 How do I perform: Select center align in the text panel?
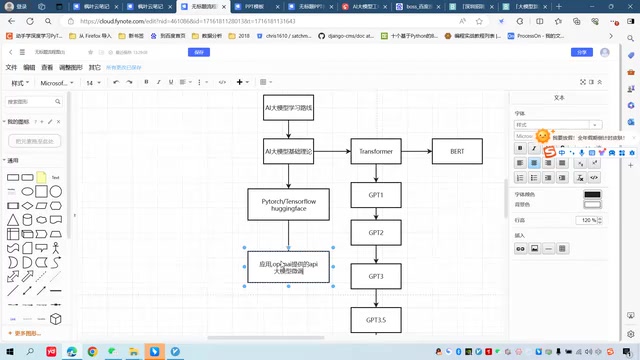coord(534,163)
